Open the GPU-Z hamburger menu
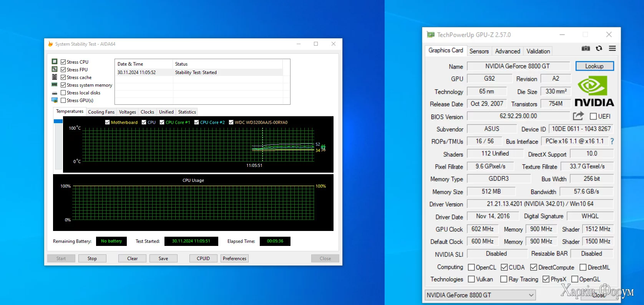Image resolution: width=644 pixels, height=305 pixels. pos(612,48)
